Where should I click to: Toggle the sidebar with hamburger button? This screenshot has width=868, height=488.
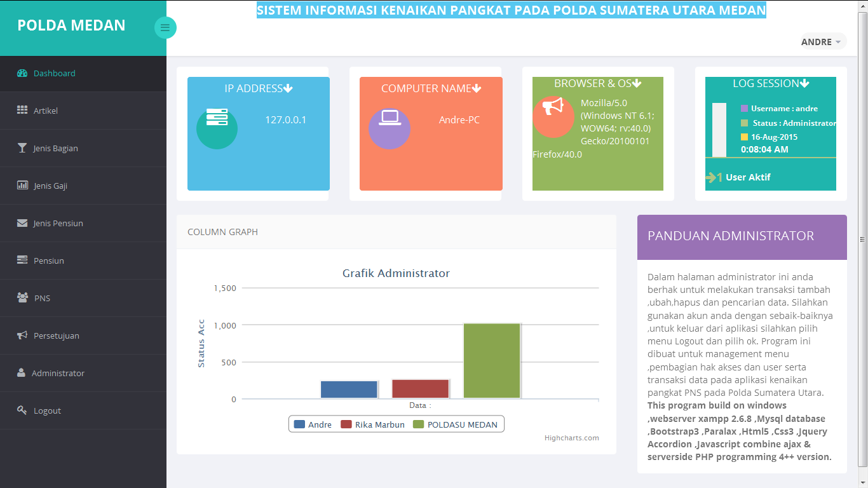165,27
